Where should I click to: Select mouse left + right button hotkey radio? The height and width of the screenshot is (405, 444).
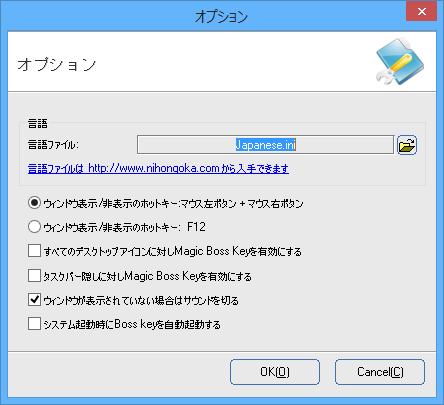coord(35,203)
